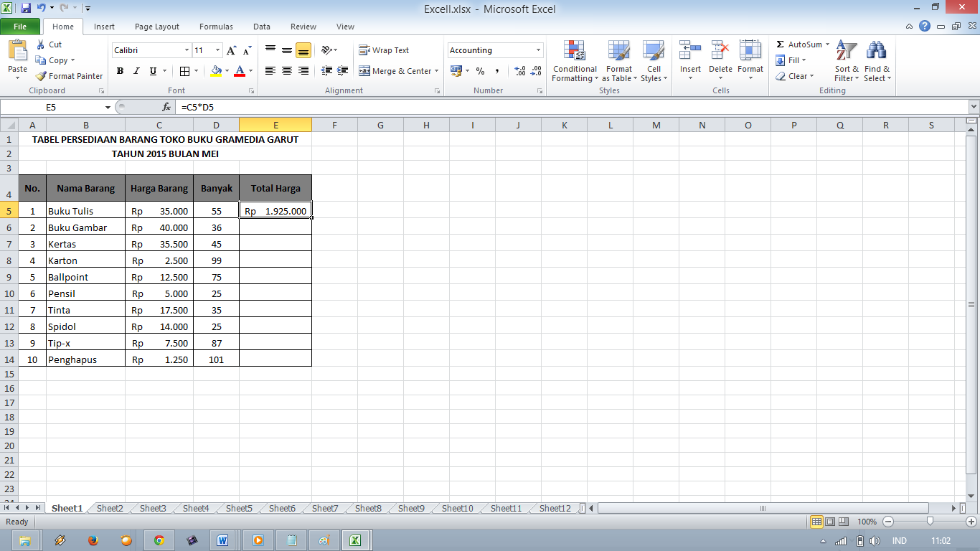
Task: Click the Save icon in Quick Access
Action: click(x=26, y=9)
